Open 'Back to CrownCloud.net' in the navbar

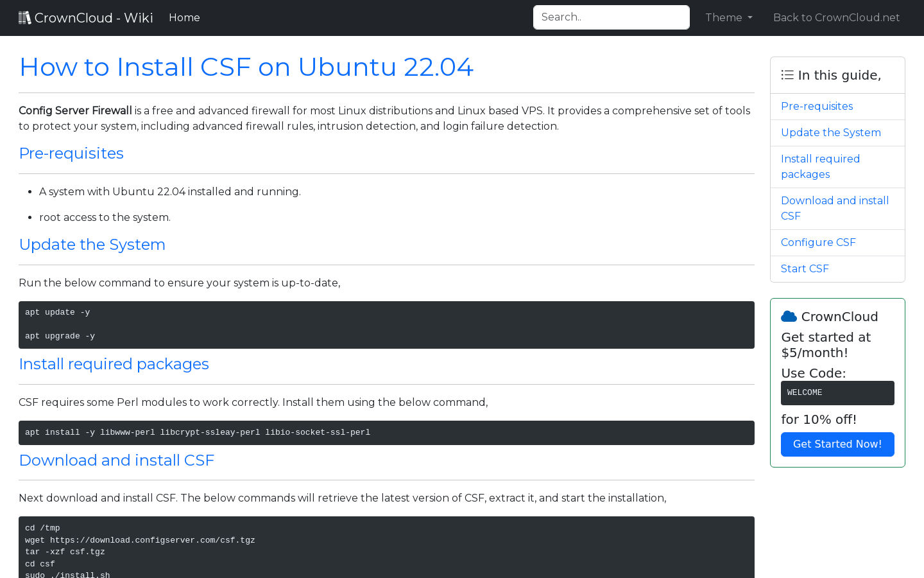click(x=836, y=17)
